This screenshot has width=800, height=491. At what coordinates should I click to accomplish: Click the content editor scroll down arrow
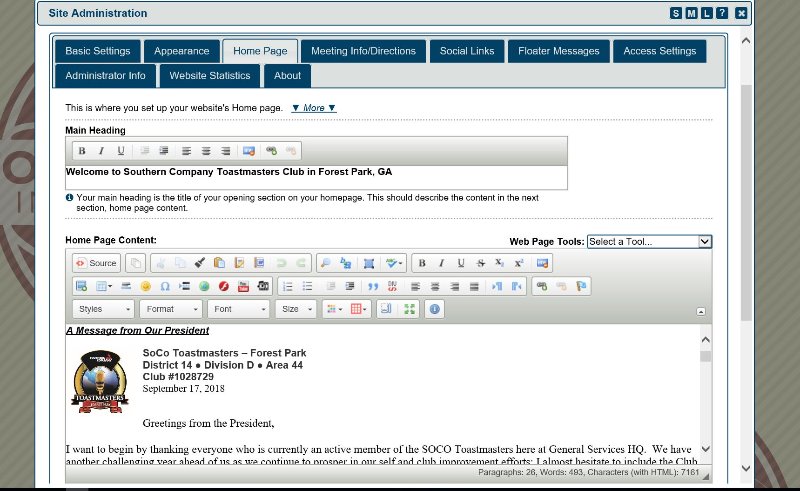706,449
